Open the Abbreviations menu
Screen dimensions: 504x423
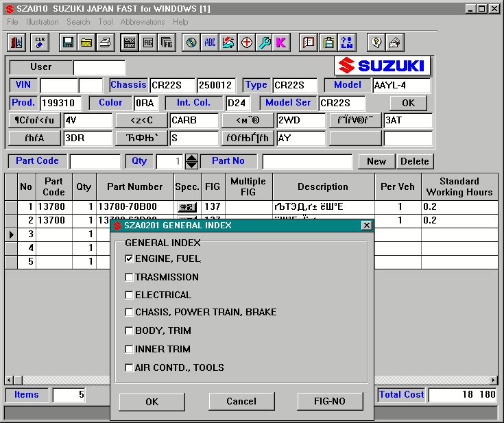(143, 22)
